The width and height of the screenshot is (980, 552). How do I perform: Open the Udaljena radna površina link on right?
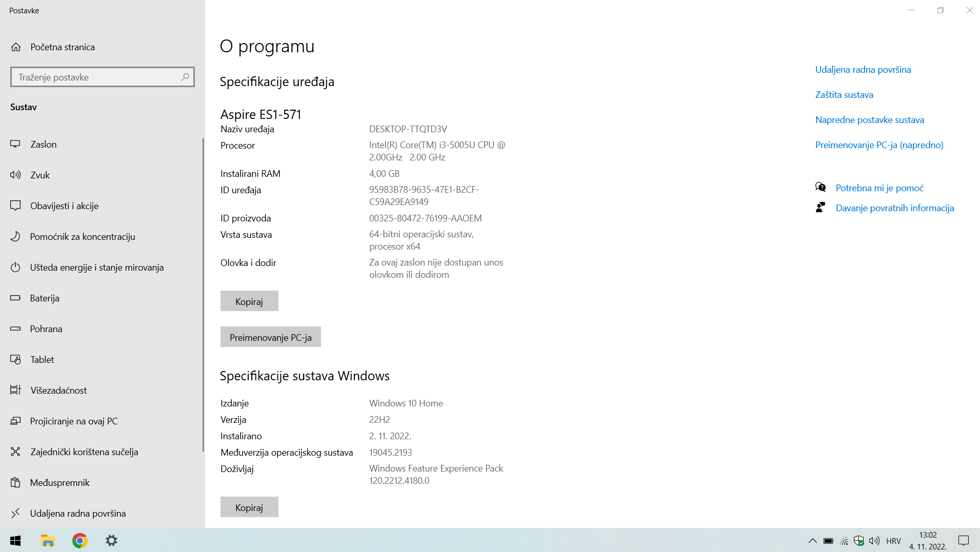coord(863,70)
